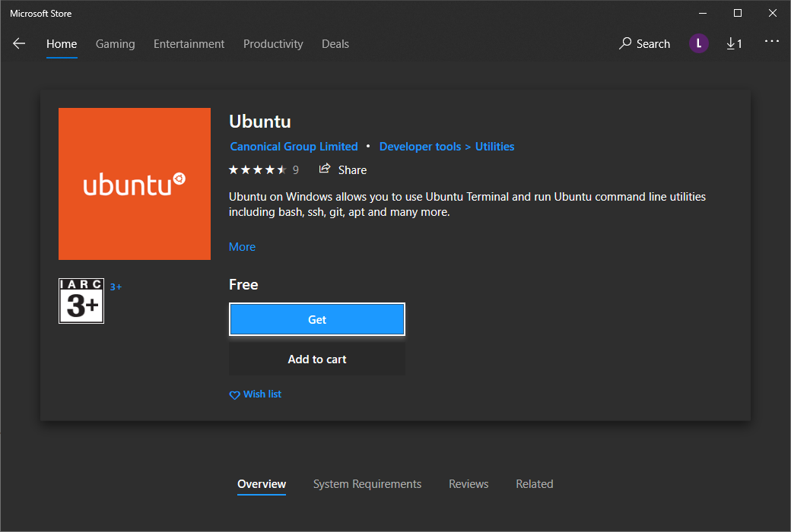Go back with the back arrow
The image size is (791, 532).
point(19,43)
